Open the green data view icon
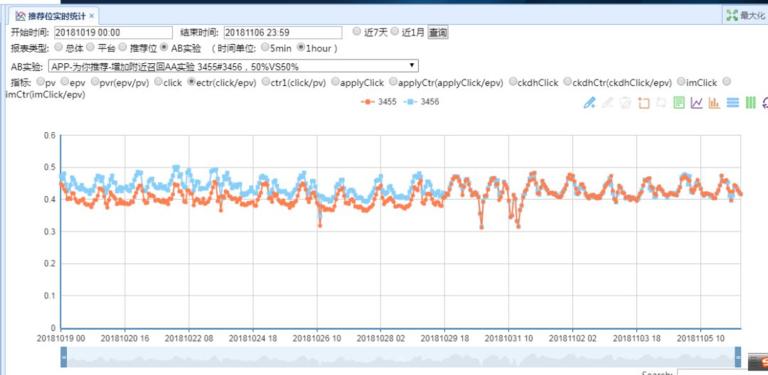This screenshot has height=375, width=768. pyautogui.click(x=679, y=103)
